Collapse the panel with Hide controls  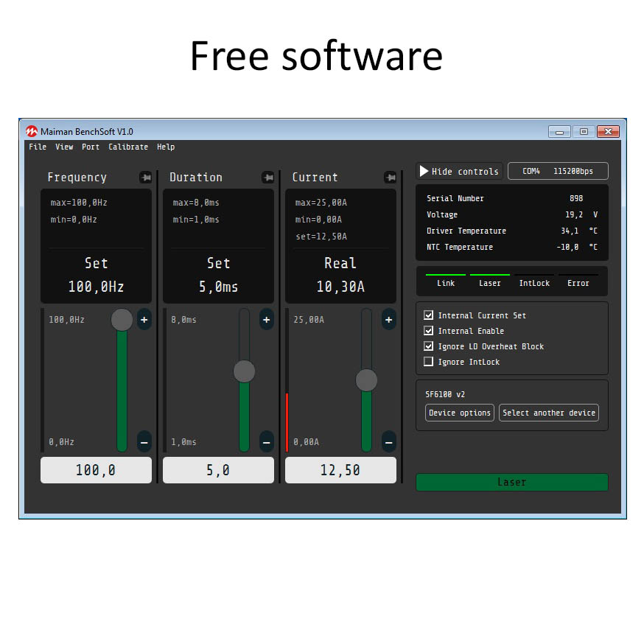[x=459, y=171]
